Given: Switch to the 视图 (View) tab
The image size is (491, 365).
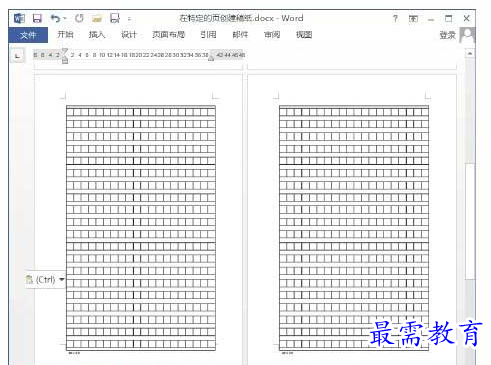Looking at the screenshot, I should 304,34.
